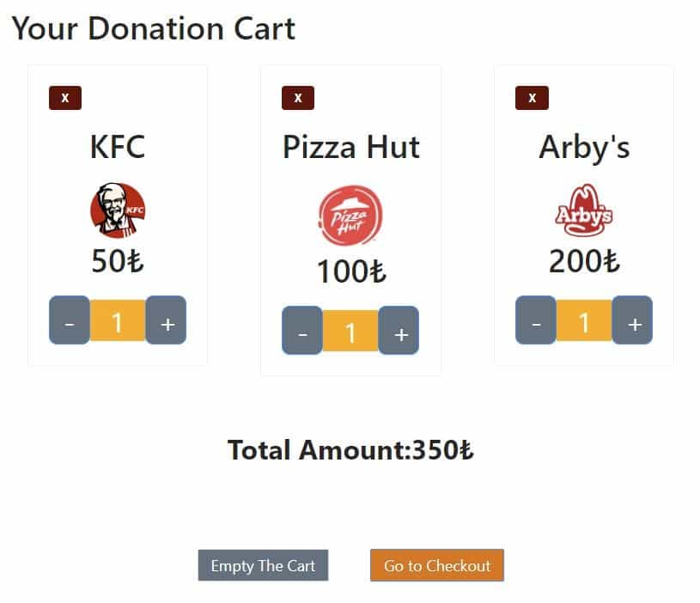Click the Total Amount text

tap(350, 450)
